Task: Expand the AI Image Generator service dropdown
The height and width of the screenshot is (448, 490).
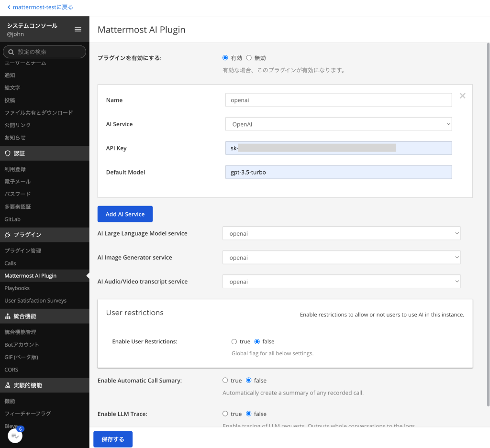Action: click(341, 258)
